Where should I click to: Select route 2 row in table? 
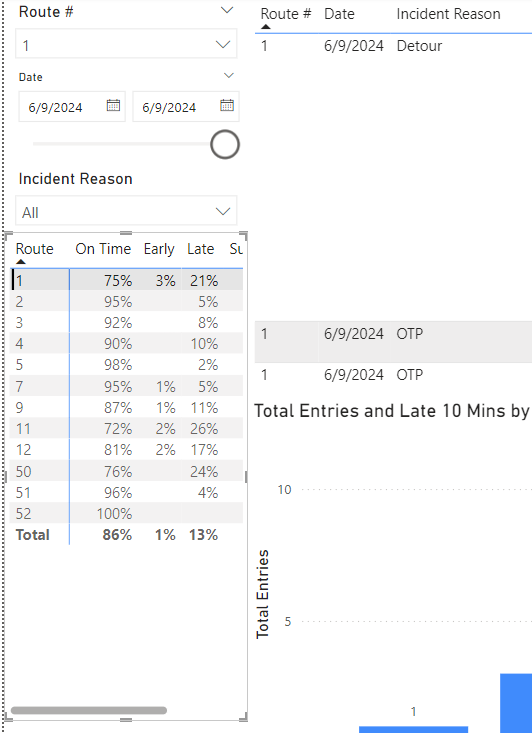[126, 301]
